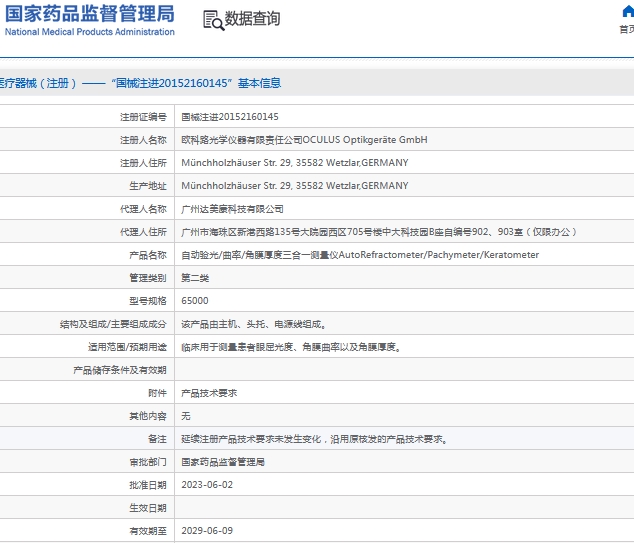Click the 第二类 category value

[195, 278]
